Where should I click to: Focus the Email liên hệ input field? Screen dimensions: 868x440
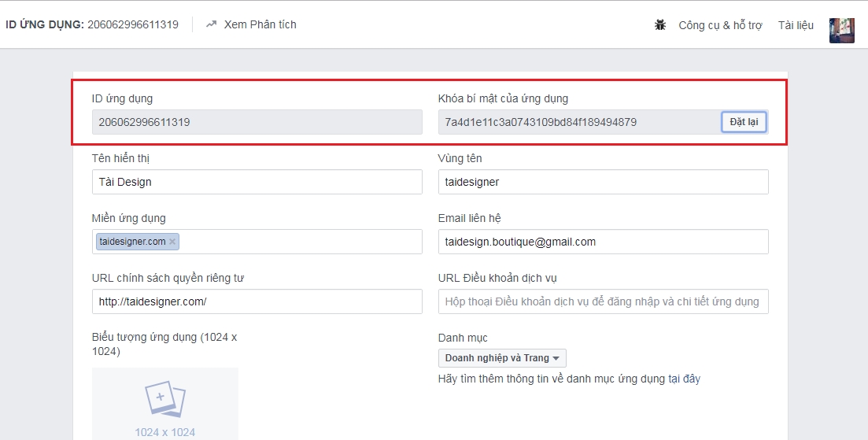603,242
